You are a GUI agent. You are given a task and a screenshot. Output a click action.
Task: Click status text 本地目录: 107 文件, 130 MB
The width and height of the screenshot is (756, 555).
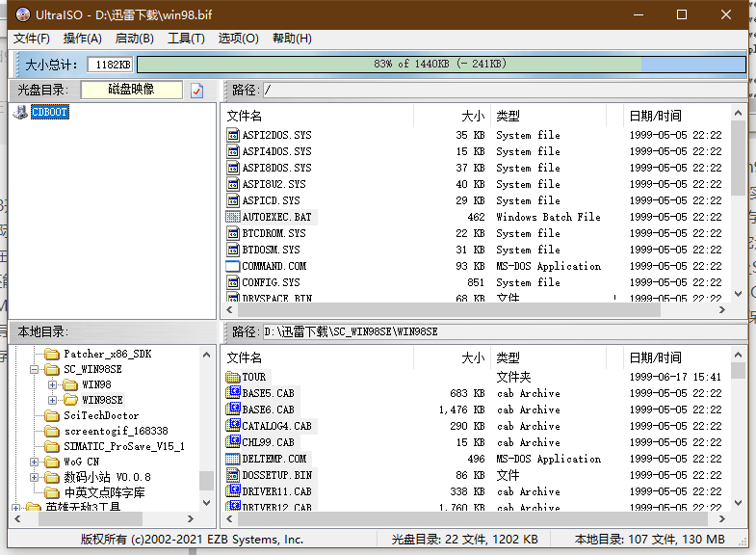pos(649,539)
